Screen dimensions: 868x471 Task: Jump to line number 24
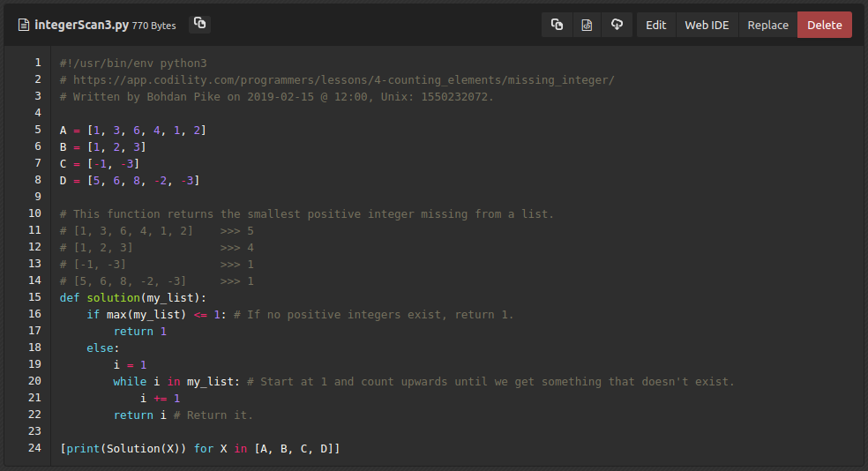(34, 448)
